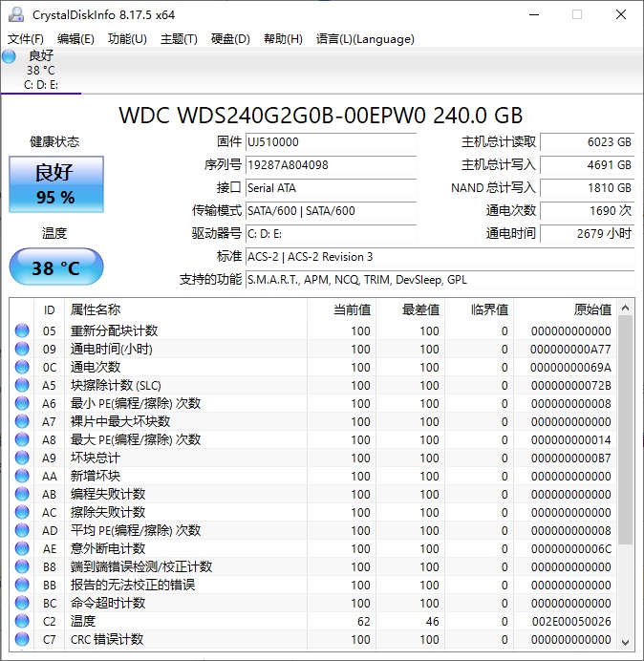Click the 通电时间 value 2679 小时

(x=587, y=233)
